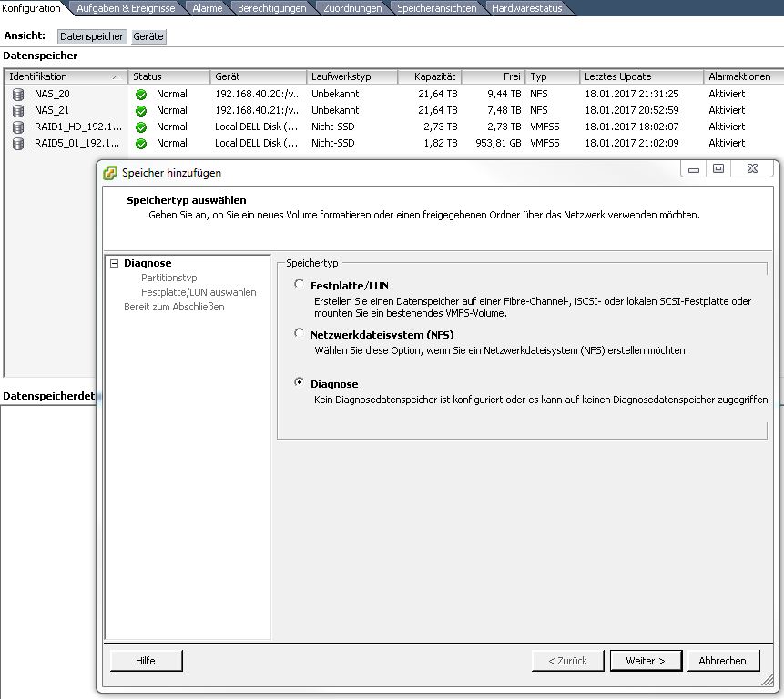The width and height of the screenshot is (784, 699).
Task: Switch to the Hardwarestatus tab
Action: click(527, 8)
